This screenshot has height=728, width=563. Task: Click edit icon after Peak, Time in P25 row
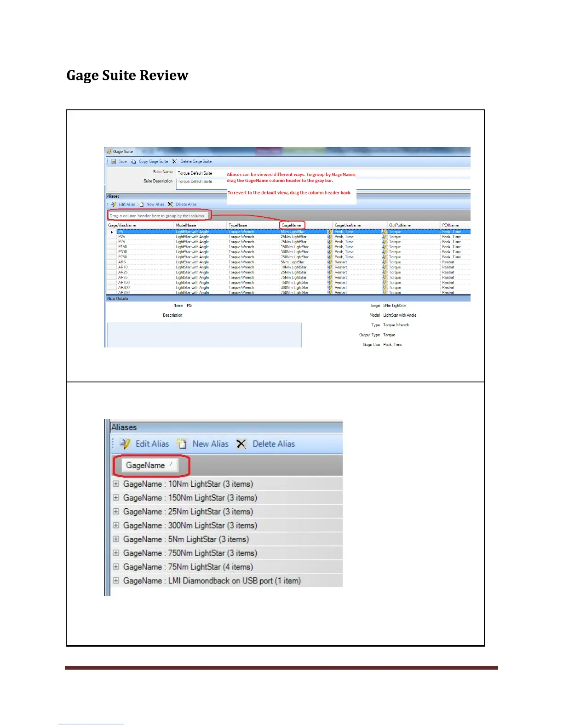(384, 237)
